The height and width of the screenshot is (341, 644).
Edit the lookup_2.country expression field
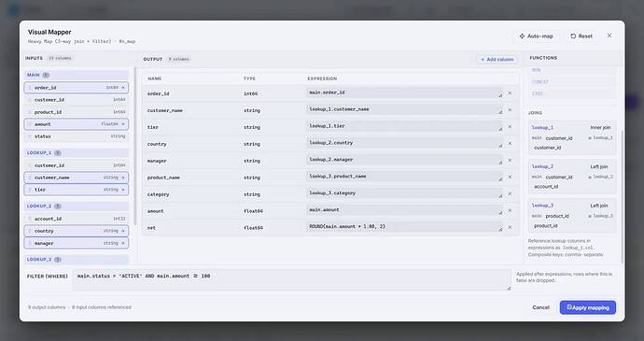(404, 143)
